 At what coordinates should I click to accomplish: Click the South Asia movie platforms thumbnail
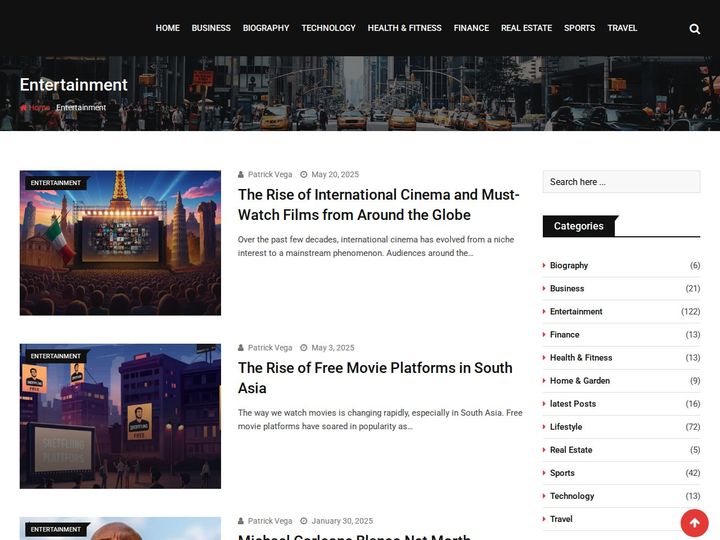(x=120, y=416)
